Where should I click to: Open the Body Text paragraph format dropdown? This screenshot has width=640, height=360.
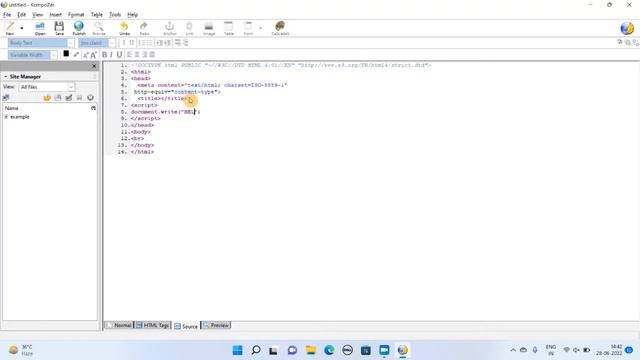[x=41, y=43]
